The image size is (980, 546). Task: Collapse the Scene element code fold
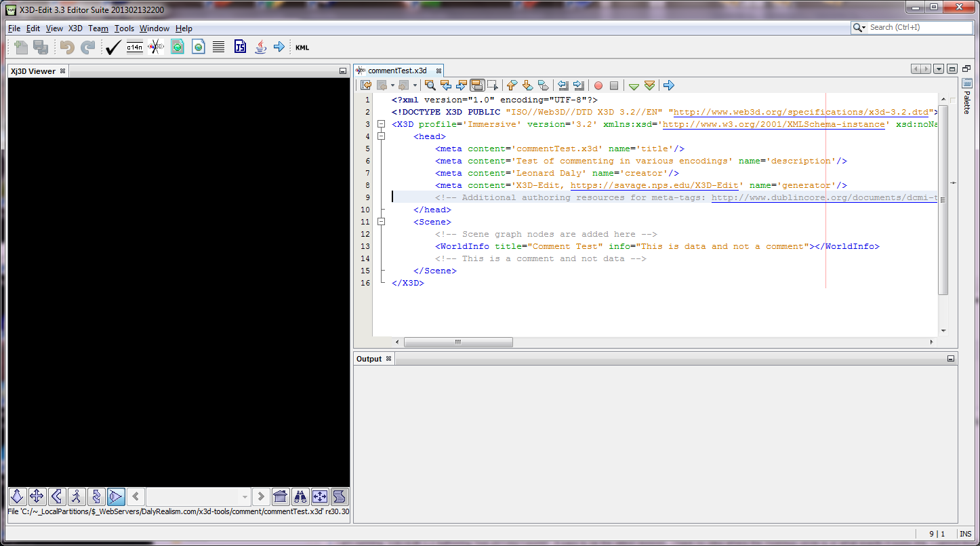click(x=381, y=222)
